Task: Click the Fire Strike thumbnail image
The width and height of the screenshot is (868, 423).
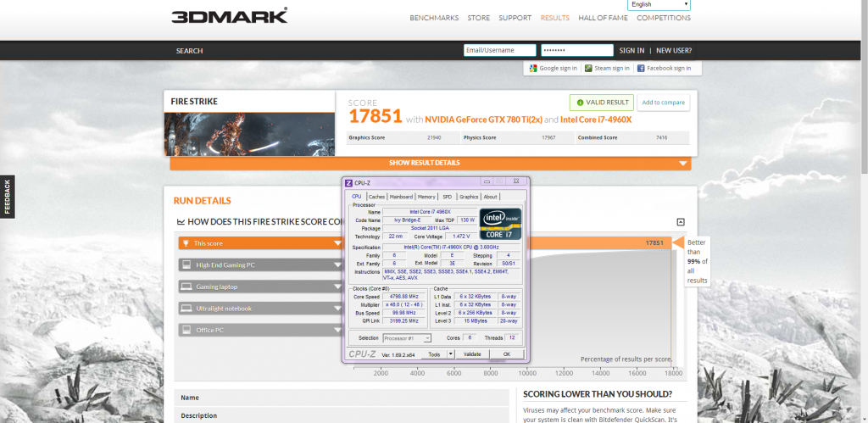Action: (250, 134)
